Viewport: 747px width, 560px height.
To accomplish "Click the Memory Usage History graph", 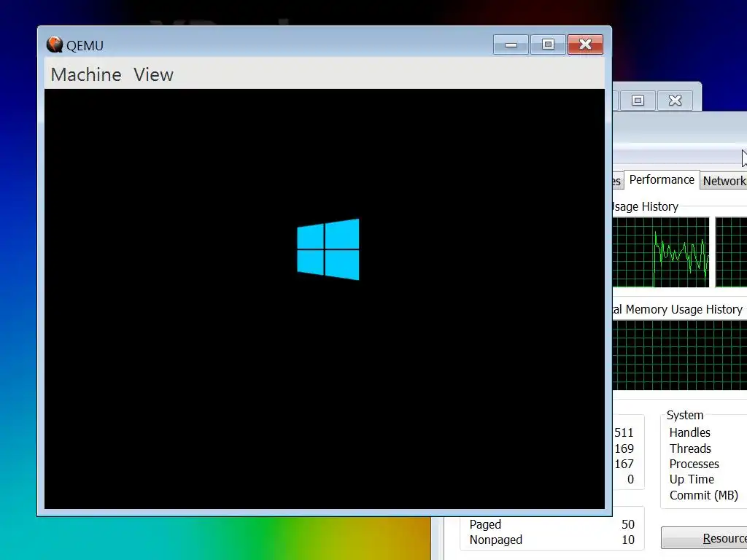I will [680, 355].
